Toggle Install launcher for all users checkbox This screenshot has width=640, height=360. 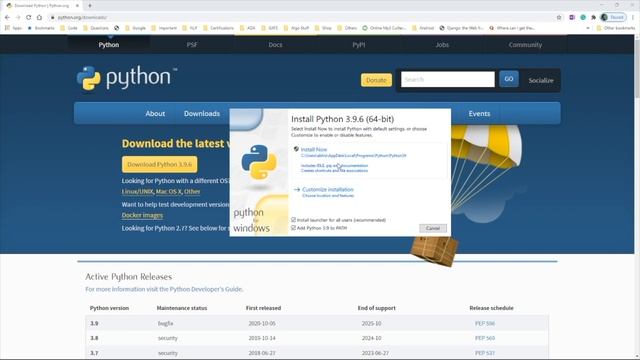(293, 220)
